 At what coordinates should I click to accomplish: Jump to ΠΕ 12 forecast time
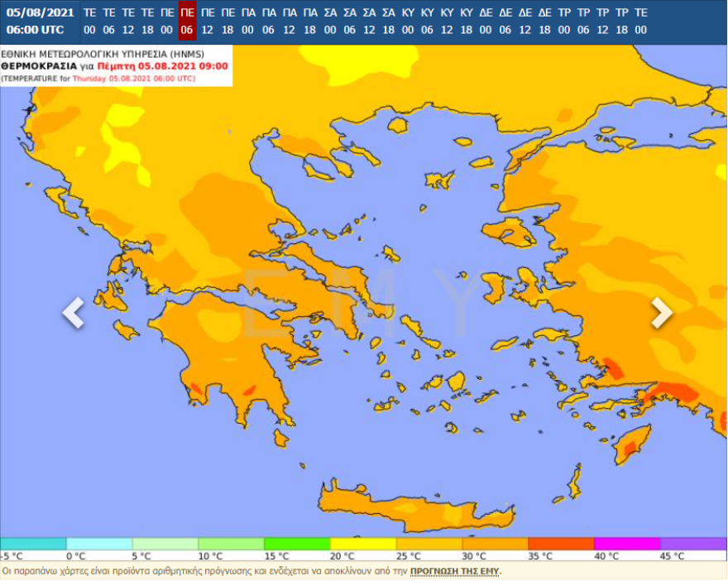click(208, 22)
